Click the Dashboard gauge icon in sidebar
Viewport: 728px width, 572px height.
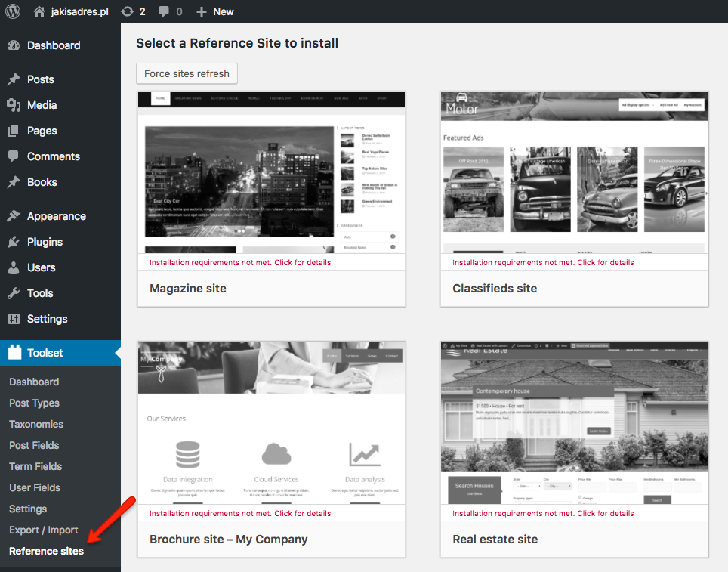[x=14, y=45]
